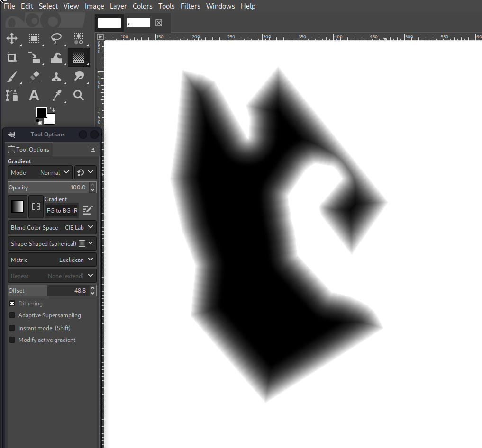Click the reverse gradient button
The width and height of the screenshot is (482, 448).
36,206
